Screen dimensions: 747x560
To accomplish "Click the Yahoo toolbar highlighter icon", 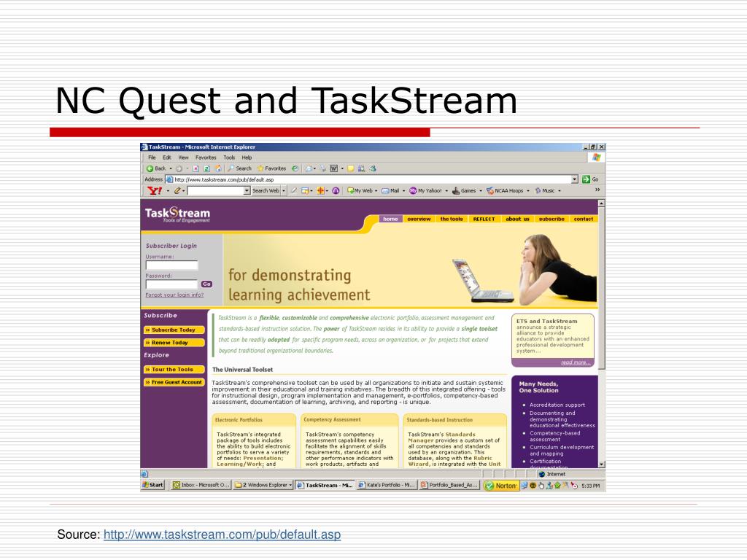I will (x=293, y=190).
